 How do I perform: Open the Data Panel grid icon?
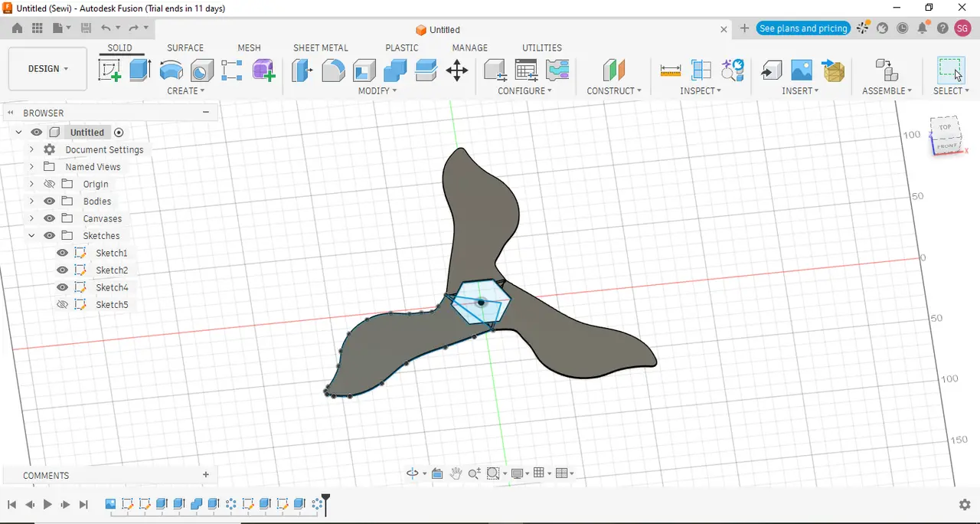click(37, 28)
